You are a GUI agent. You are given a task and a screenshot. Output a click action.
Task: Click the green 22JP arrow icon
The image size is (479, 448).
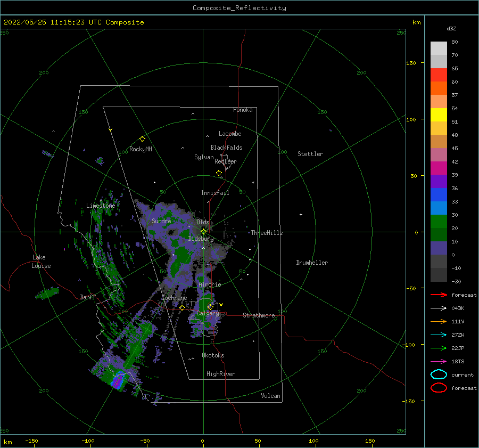439,348
